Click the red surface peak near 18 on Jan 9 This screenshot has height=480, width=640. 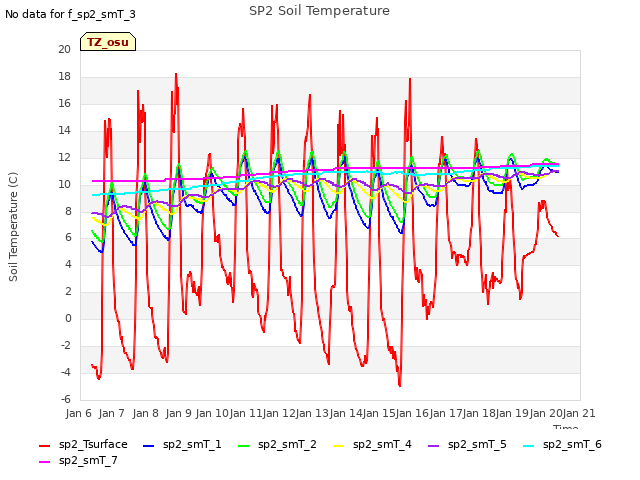[x=176, y=74]
